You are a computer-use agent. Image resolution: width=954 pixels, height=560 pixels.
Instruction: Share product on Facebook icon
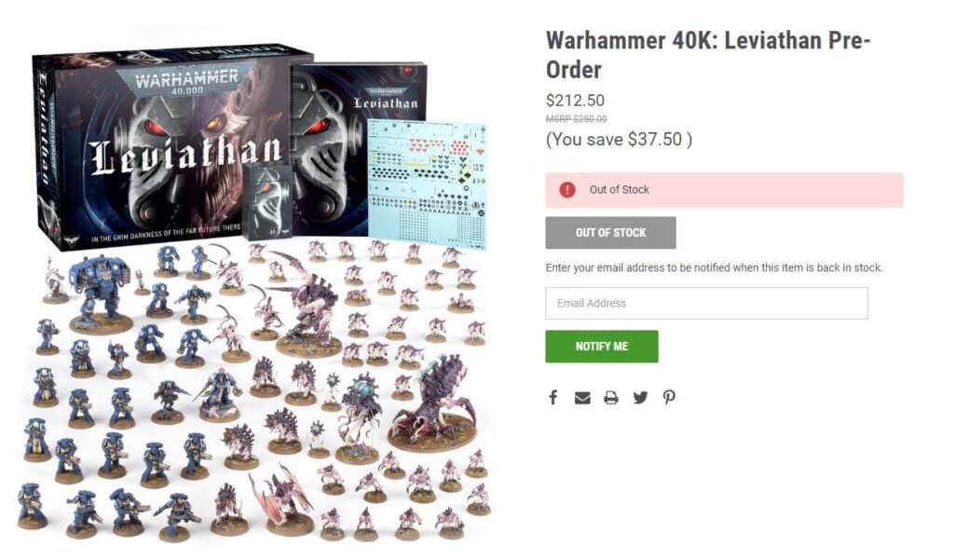pos(552,398)
